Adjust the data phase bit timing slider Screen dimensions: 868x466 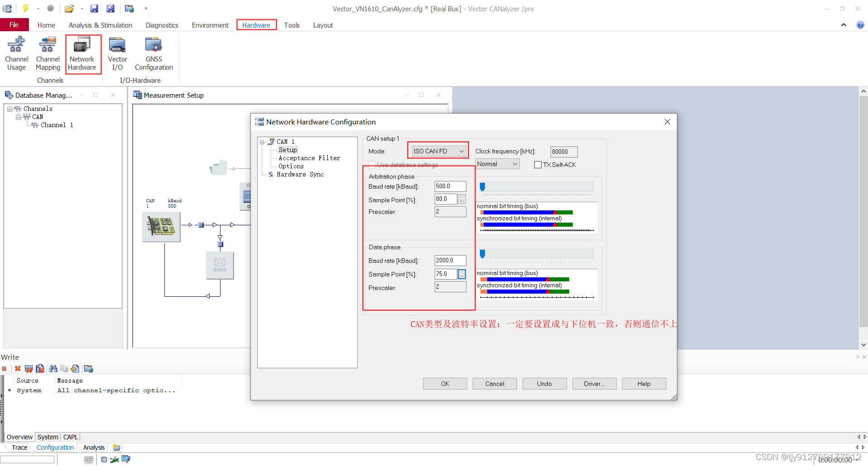pyautogui.click(x=482, y=254)
